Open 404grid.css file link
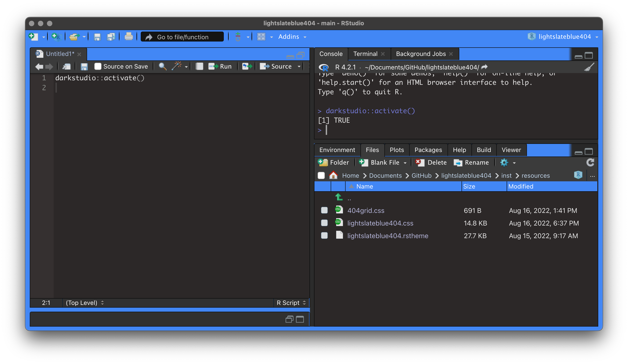This screenshot has height=364, width=628. [366, 210]
